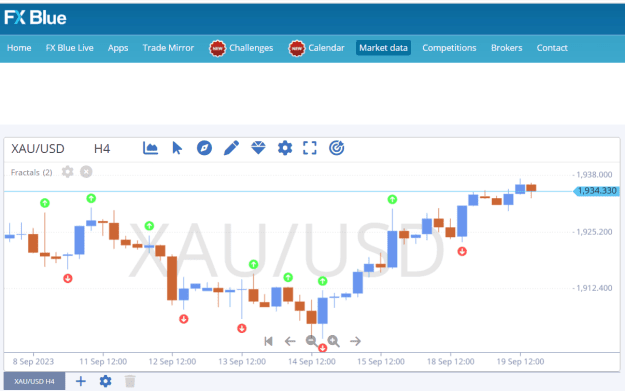This screenshot has width=625, height=391.
Task: Click the 8 Sep 2023 date label
Action: point(33,362)
